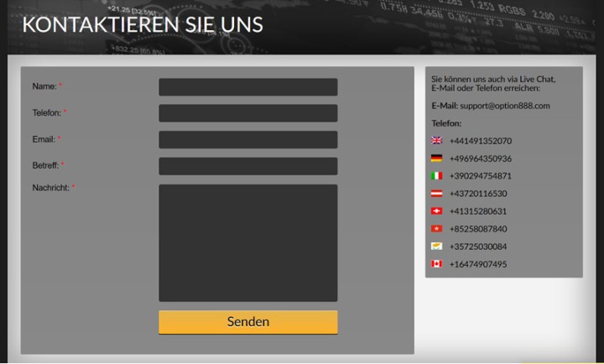The image size is (604, 364).
Task: Select UK phone number +441491352070
Action: click(x=481, y=141)
